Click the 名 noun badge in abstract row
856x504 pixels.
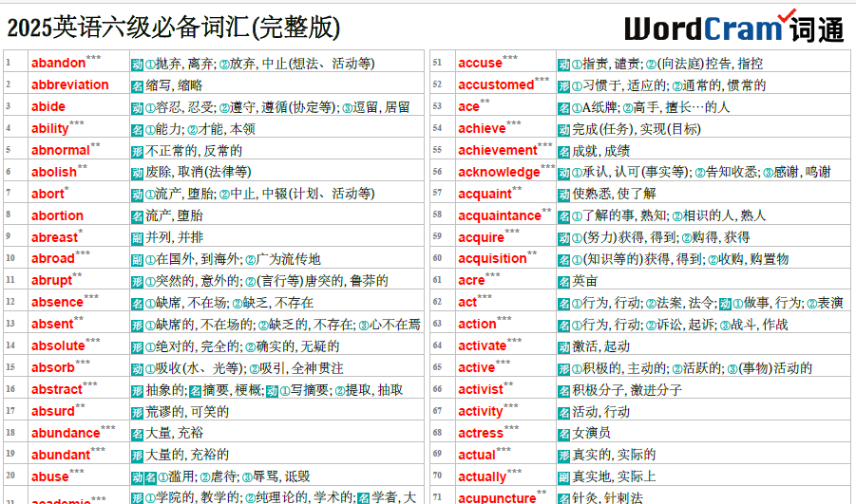point(196,390)
